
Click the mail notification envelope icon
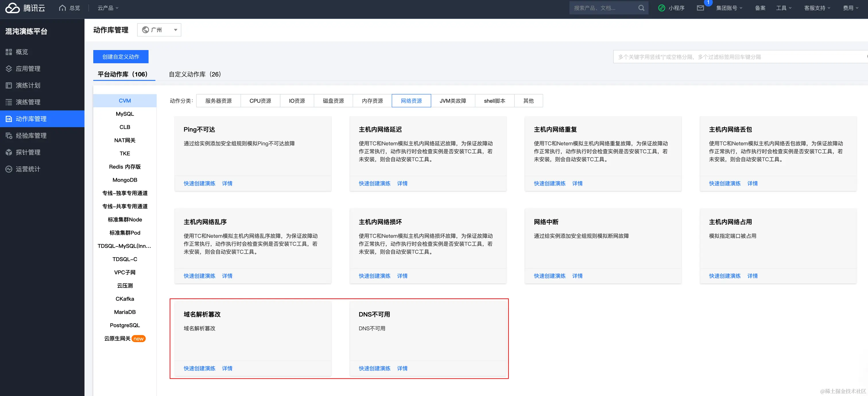click(700, 8)
